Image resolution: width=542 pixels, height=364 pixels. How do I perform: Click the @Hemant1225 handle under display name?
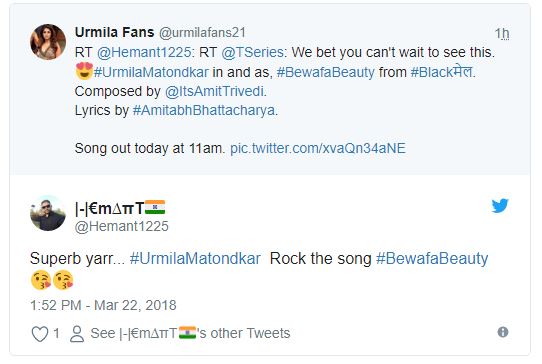click(x=122, y=226)
